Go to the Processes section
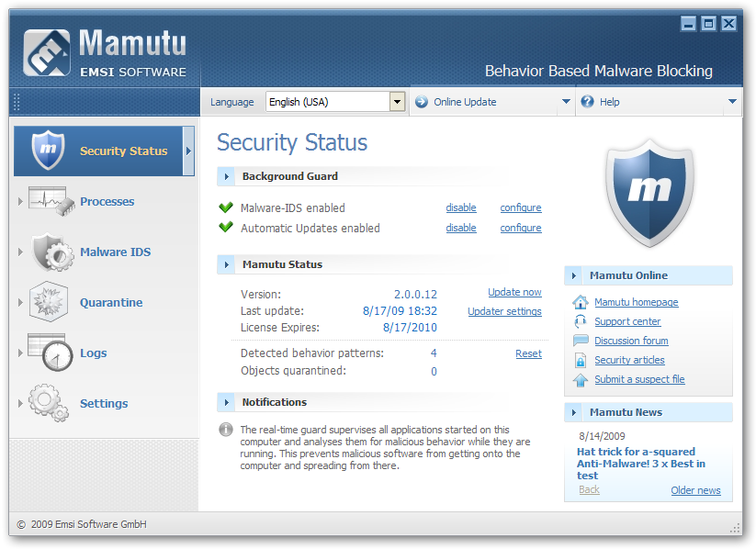This screenshot has width=756, height=549. 107,201
